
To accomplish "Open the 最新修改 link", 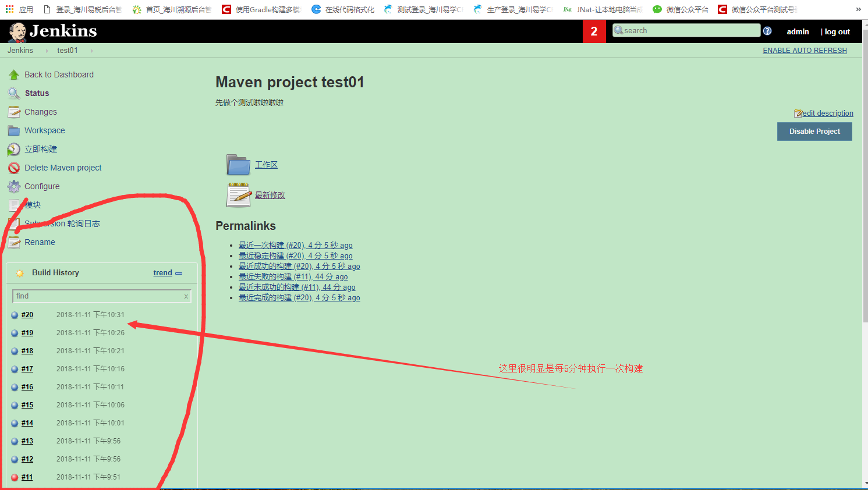I will [270, 195].
